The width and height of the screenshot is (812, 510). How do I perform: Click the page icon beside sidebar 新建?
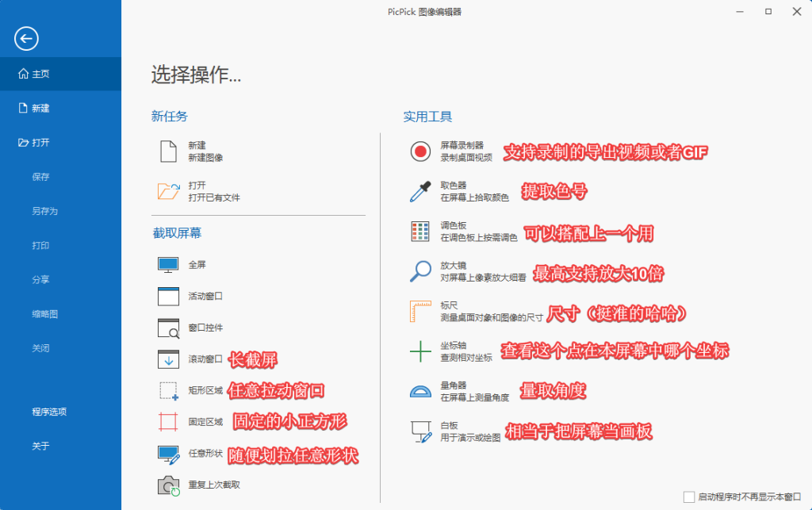pyautogui.click(x=23, y=108)
